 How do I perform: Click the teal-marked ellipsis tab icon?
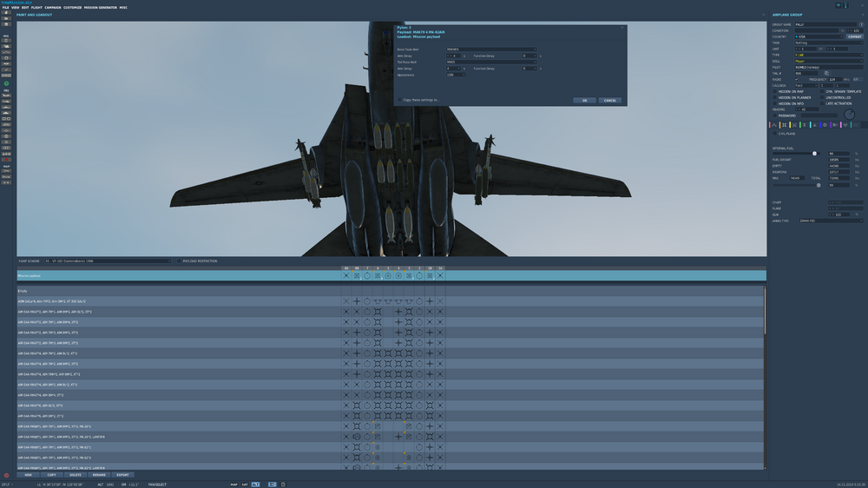click(856, 125)
